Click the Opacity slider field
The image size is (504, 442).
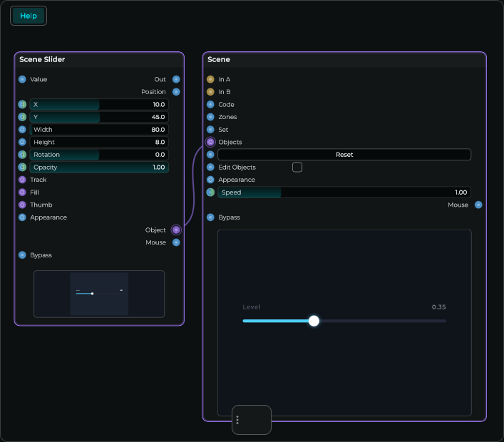[99, 167]
